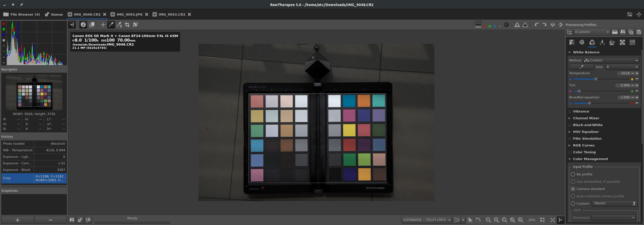This screenshot has height=225, width=644.
Task: Flip image horizontally icon
Action: click(553, 25)
